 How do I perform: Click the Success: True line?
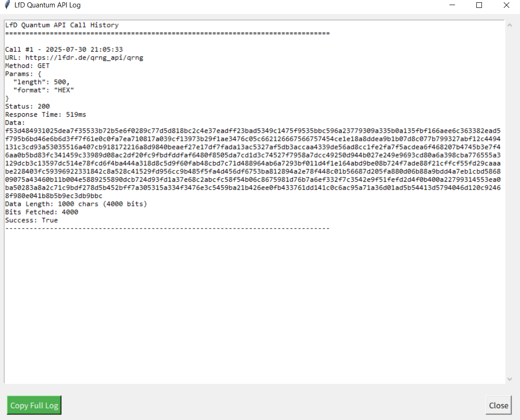[31, 220]
